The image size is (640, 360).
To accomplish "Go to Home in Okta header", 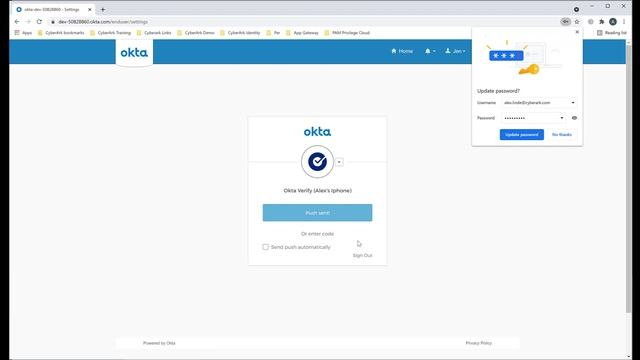I will (402, 51).
